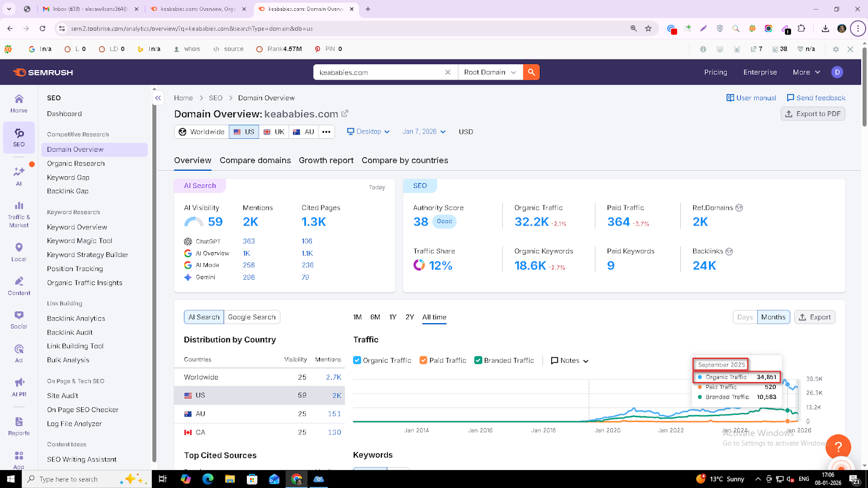The height and width of the screenshot is (488, 868).
Task: Select the 1M time range
Action: click(358, 317)
